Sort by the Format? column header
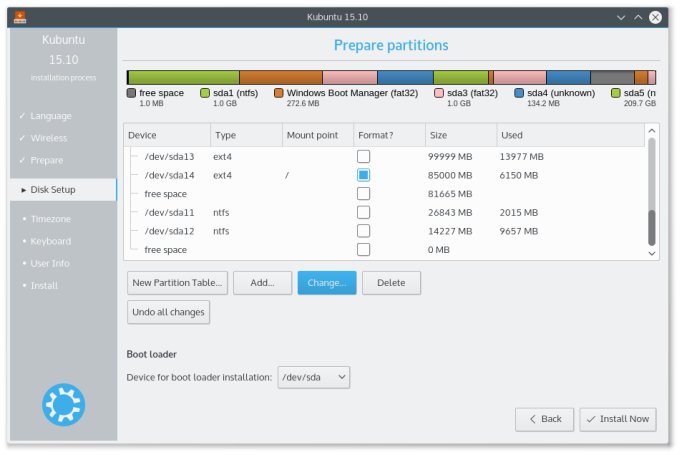680x455 pixels. [389, 135]
